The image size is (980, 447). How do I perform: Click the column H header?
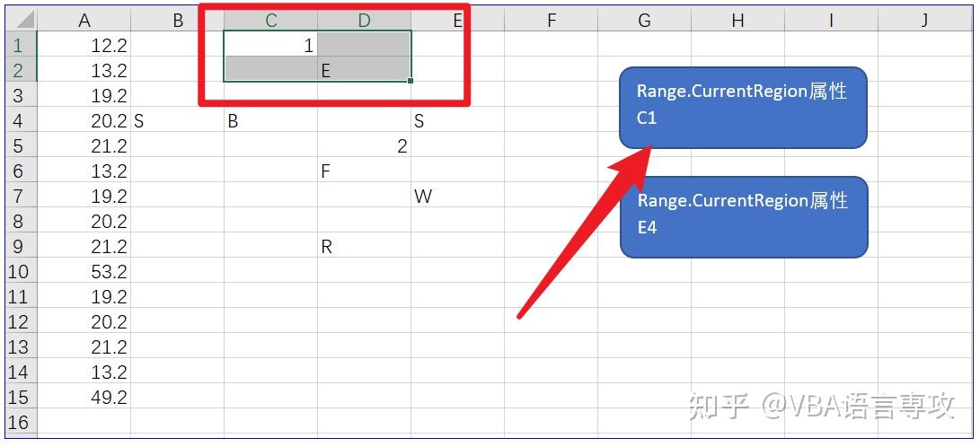pos(737,20)
